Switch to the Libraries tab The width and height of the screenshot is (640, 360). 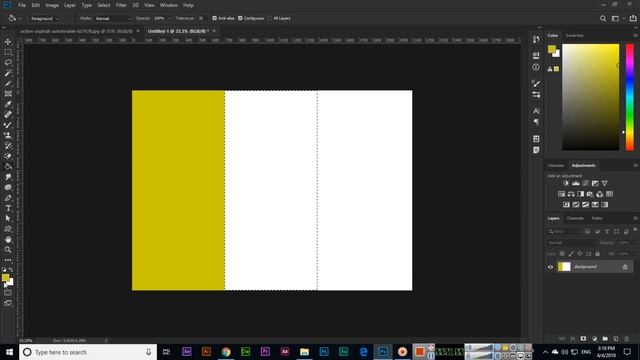[x=556, y=165]
